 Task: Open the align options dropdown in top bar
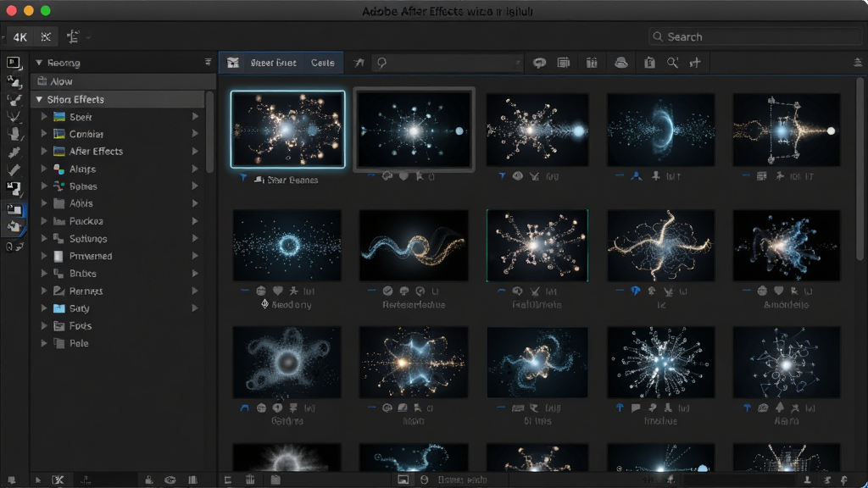(77, 37)
